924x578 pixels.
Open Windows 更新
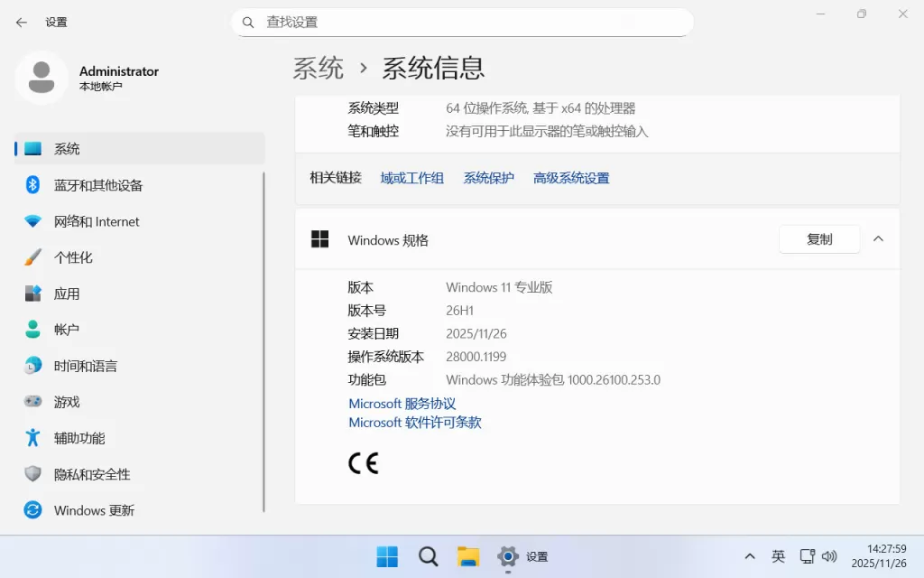click(x=94, y=510)
